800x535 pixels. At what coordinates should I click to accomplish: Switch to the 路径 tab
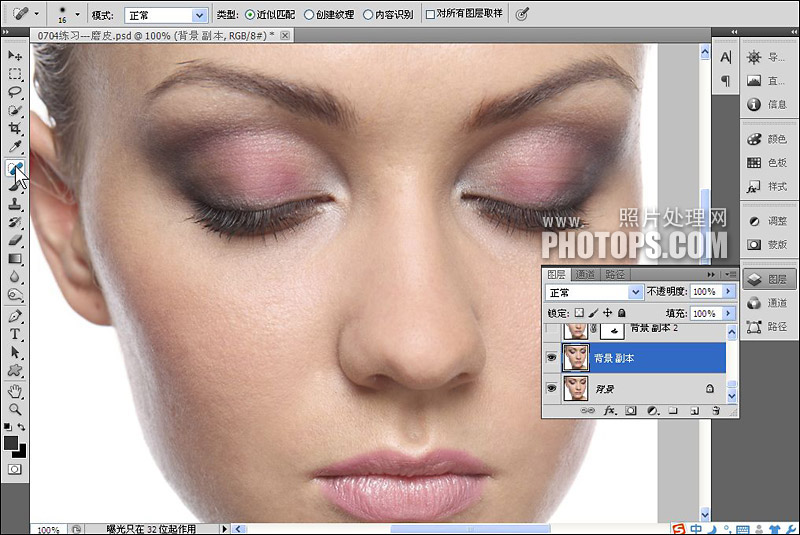[615, 274]
